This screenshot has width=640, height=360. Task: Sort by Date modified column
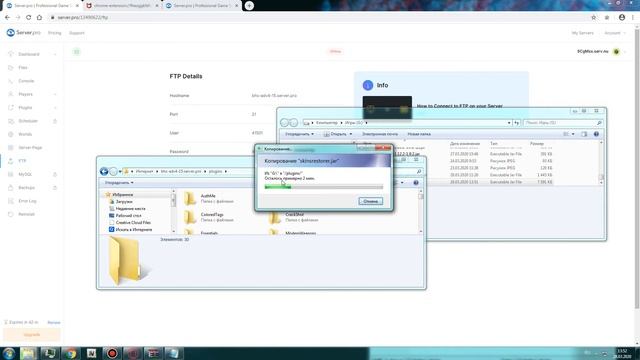(465, 144)
